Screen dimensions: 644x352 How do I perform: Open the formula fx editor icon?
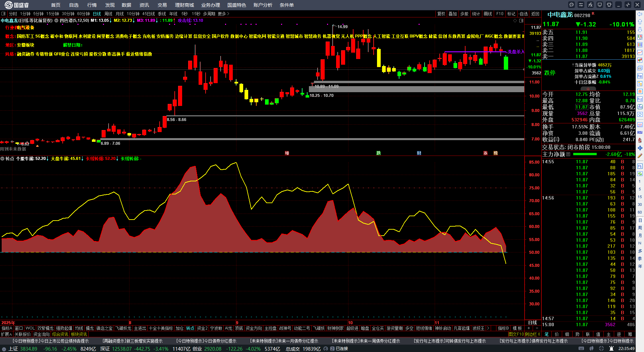coord(590,5)
